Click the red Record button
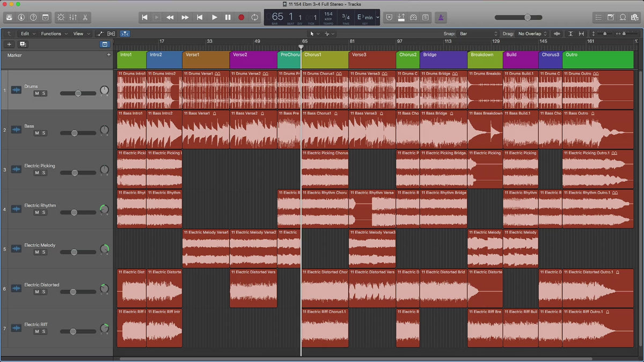The width and height of the screenshot is (644, 362). 241,17
